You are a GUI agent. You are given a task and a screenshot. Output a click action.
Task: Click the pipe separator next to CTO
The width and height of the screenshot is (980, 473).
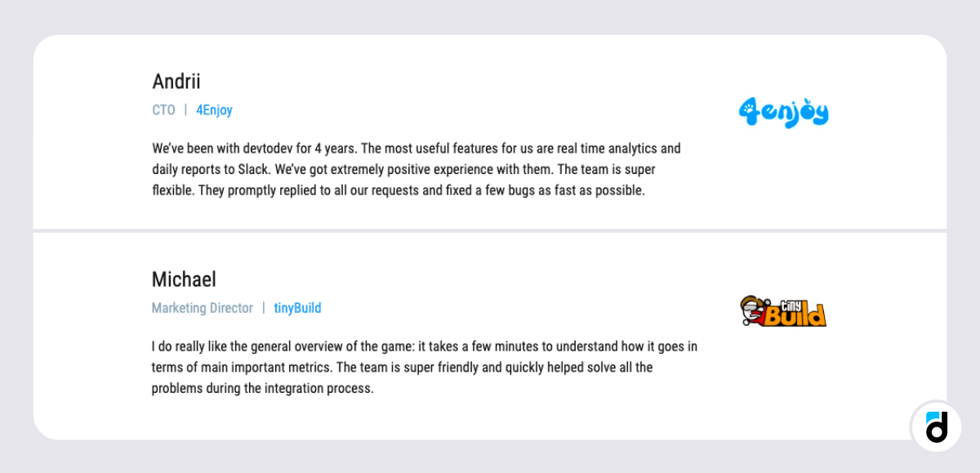[185, 110]
